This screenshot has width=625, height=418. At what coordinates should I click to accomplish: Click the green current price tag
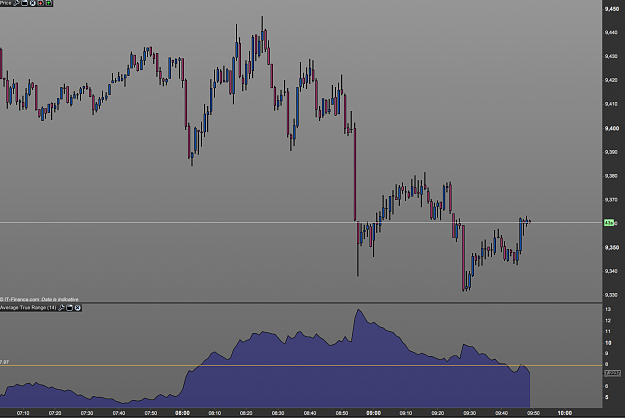[609, 223]
